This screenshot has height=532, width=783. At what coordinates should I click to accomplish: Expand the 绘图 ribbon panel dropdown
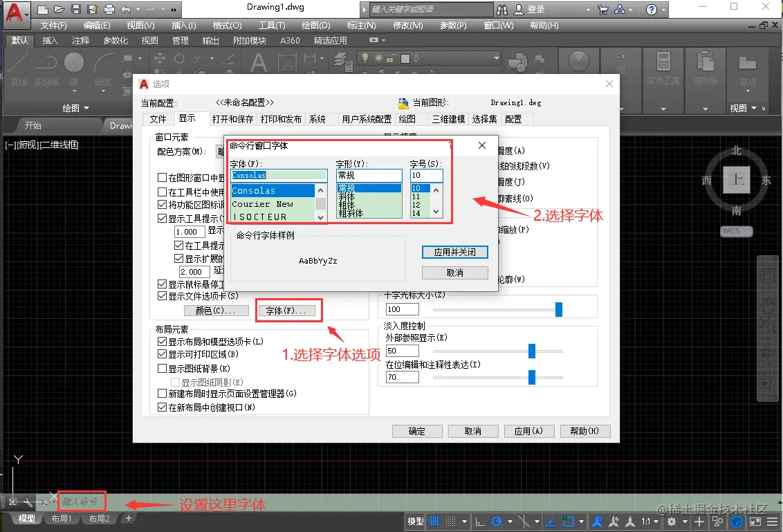coord(75,108)
